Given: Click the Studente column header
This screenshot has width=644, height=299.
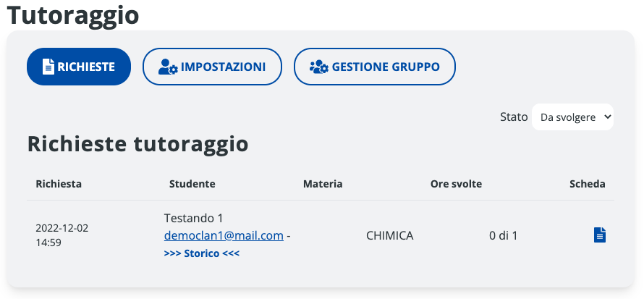Looking at the screenshot, I should click(x=192, y=184).
